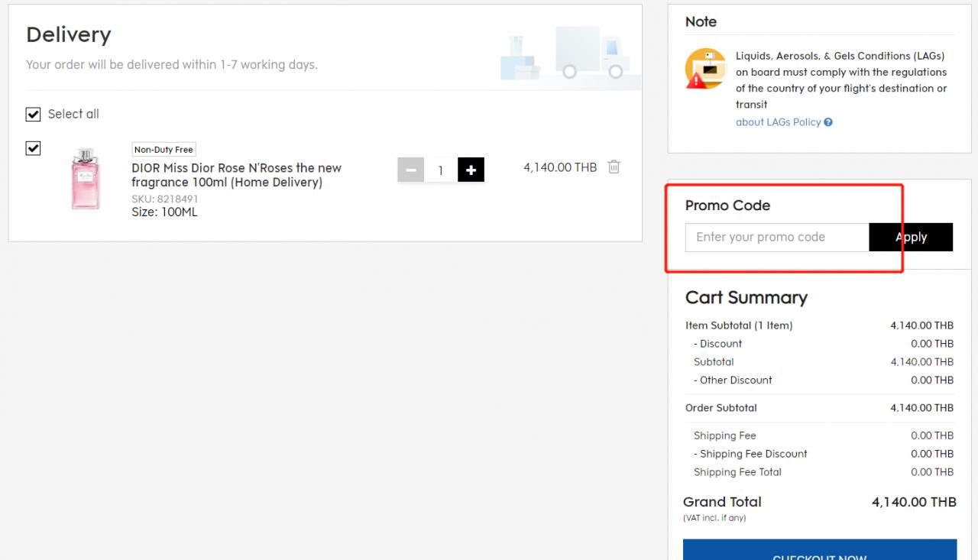Open the Miss Dior perfume thumbnail
Screen dimensions: 978x560
pyautogui.click(x=85, y=179)
